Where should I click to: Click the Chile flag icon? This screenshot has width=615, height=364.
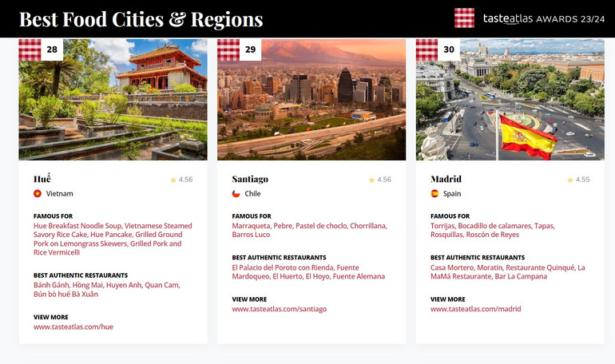[x=236, y=193]
